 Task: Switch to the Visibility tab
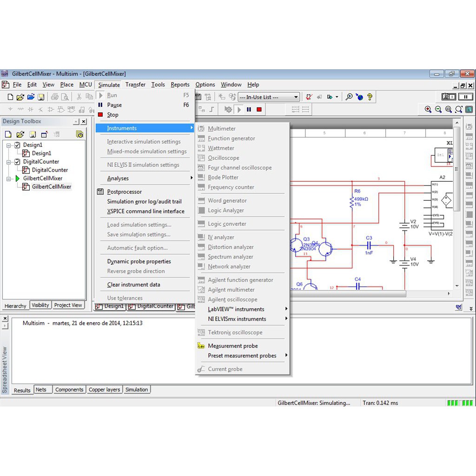[x=40, y=305]
